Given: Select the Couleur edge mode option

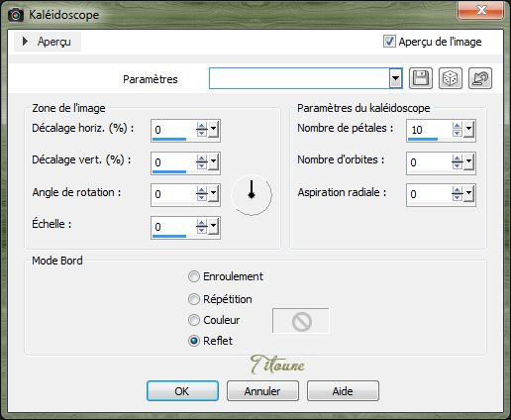Looking at the screenshot, I should (x=194, y=320).
